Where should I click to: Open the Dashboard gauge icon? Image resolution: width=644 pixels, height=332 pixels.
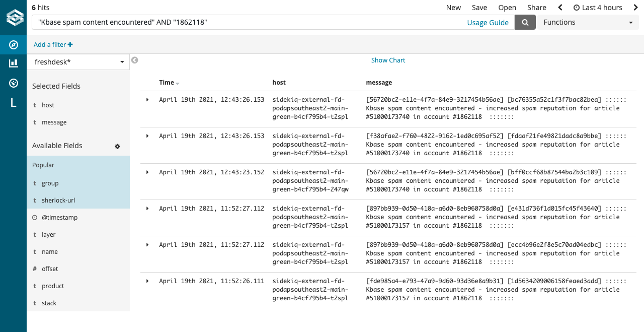[x=14, y=83]
